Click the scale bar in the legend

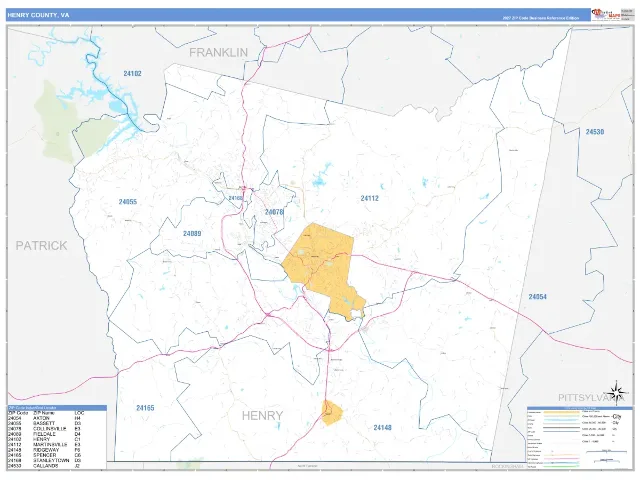click(607, 452)
